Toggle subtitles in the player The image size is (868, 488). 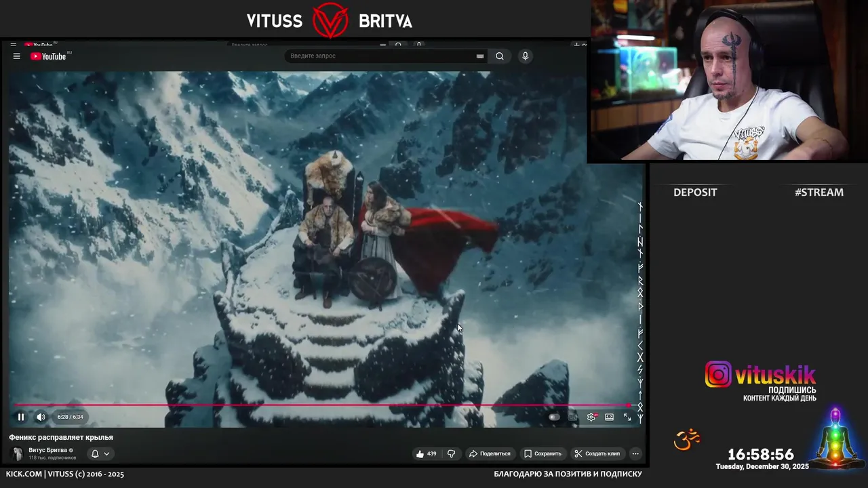pyautogui.click(x=573, y=417)
